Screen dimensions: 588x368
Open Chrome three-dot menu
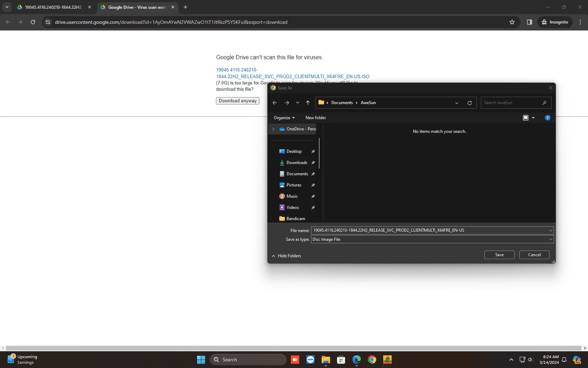tap(580, 22)
